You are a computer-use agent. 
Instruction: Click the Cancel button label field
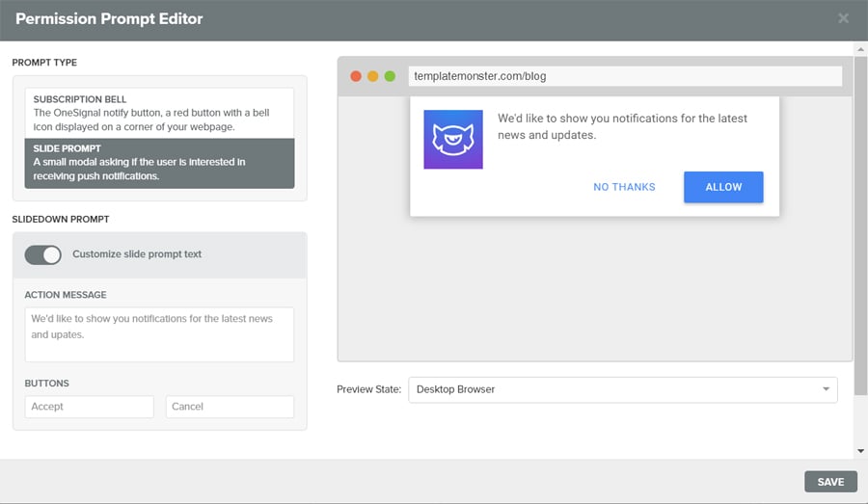(x=230, y=407)
